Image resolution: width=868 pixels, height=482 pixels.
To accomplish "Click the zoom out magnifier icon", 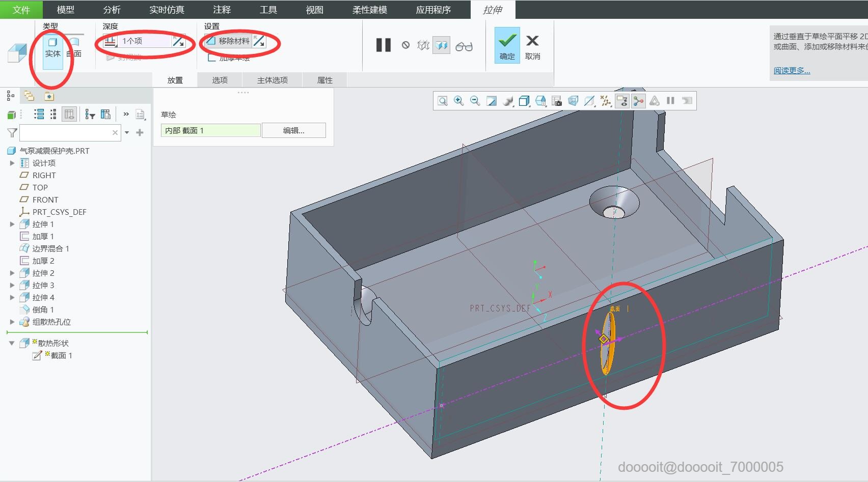I will click(x=475, y=101).
